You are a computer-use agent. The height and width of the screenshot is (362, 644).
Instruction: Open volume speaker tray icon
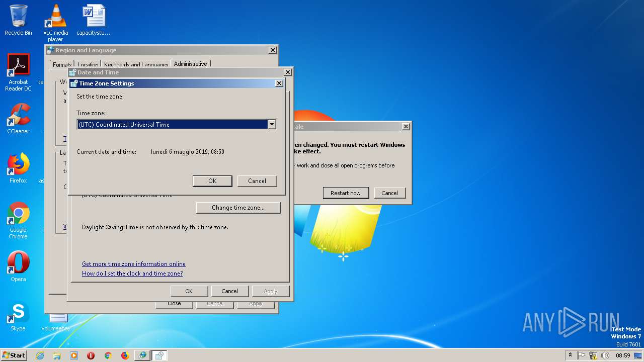pos(605,355)
